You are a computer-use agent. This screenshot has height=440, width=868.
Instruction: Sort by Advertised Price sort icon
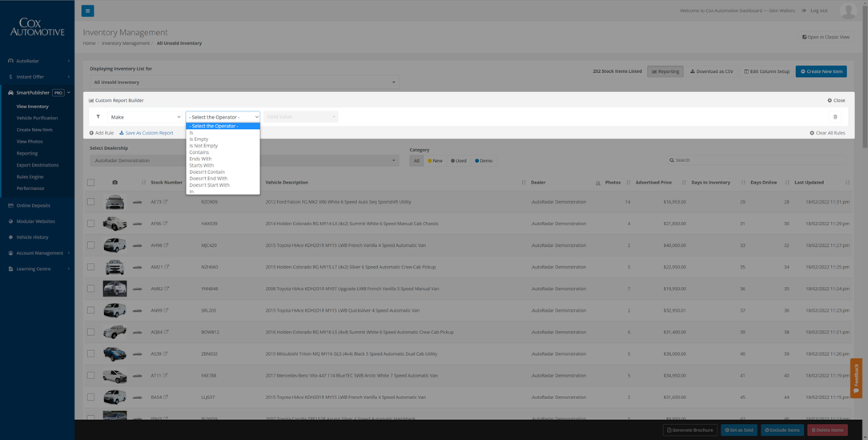(x=685, y=182)
